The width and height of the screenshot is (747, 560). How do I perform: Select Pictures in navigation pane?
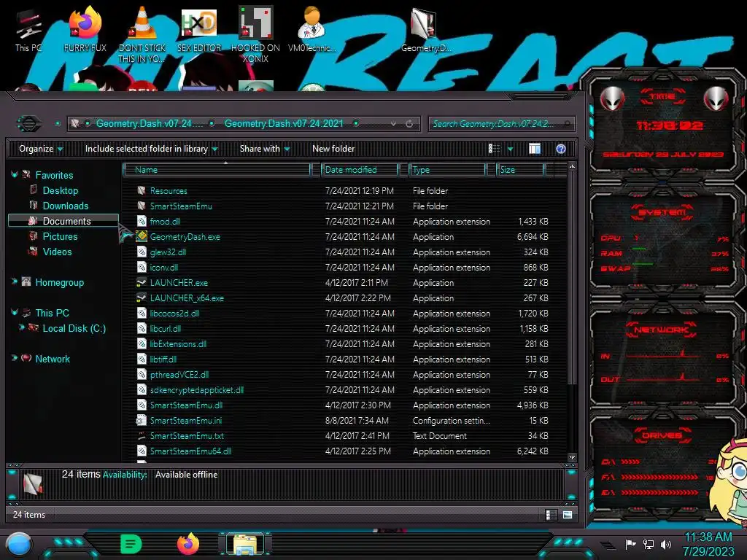[60, 236]
